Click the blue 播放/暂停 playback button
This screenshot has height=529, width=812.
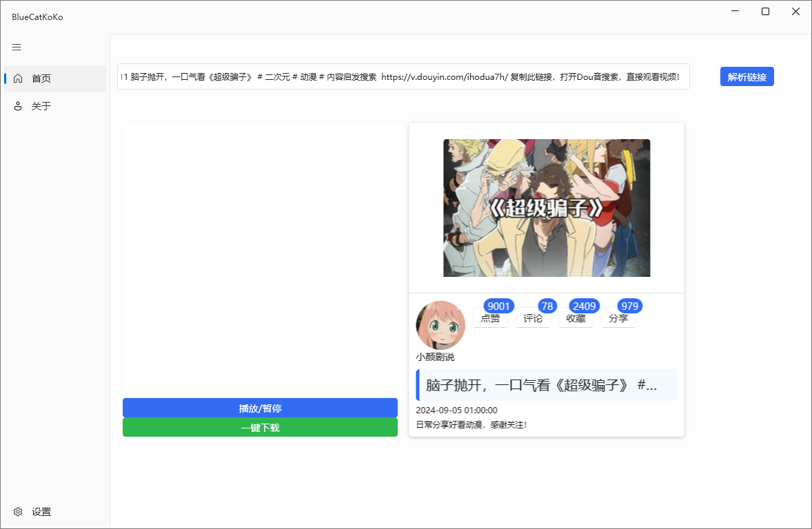pyautogui.click(x=260, y=407)
